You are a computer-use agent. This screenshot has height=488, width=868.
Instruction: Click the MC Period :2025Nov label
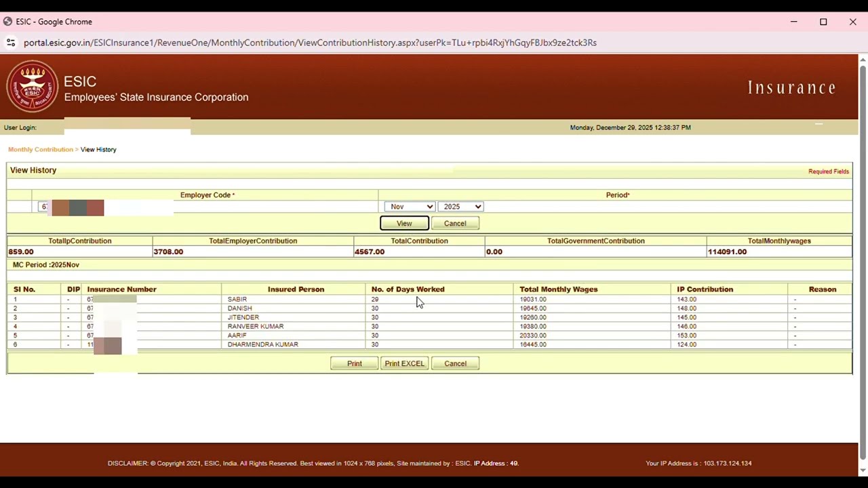click(x=46, y=265)
